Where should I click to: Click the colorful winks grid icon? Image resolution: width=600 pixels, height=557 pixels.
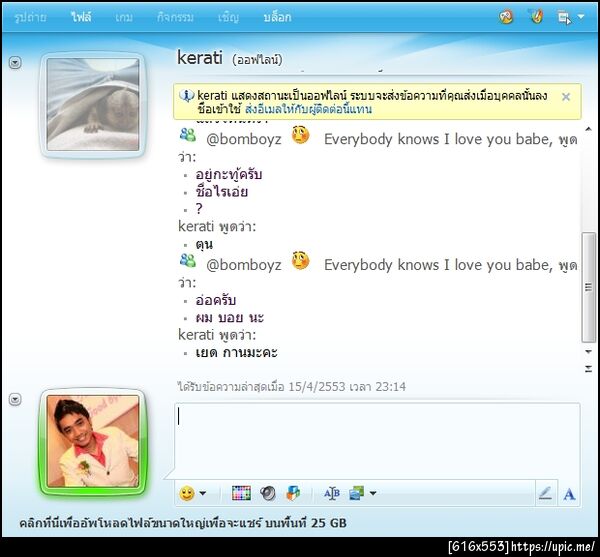coord(241,493)
